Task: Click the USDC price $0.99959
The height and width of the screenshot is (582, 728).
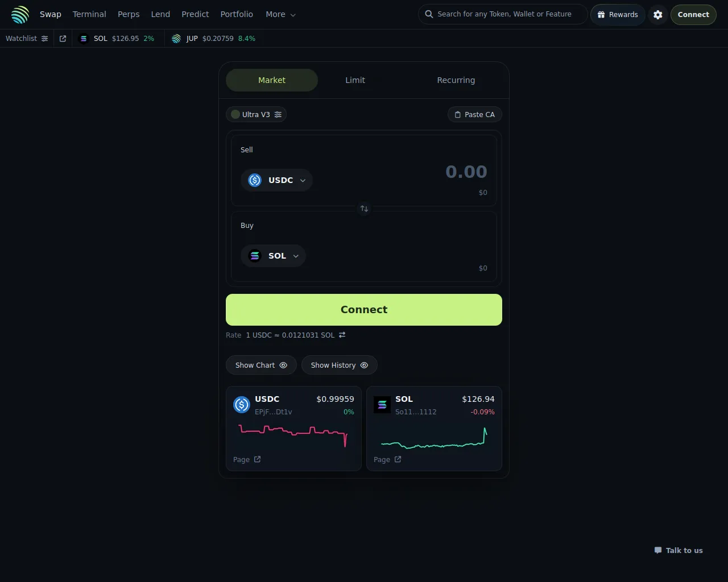Action: click(335, 399)
